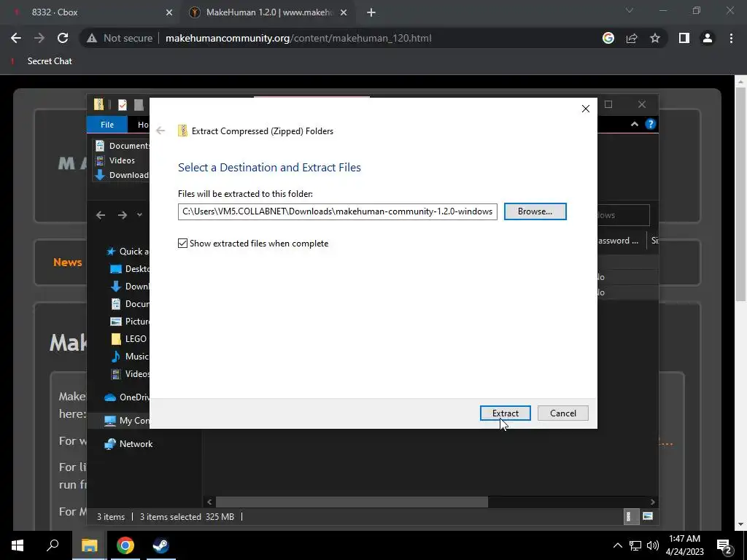The width and height of the screenshot is (747, 560).
Task: Select Quick access in navigation pane
Action: [128, 251]
